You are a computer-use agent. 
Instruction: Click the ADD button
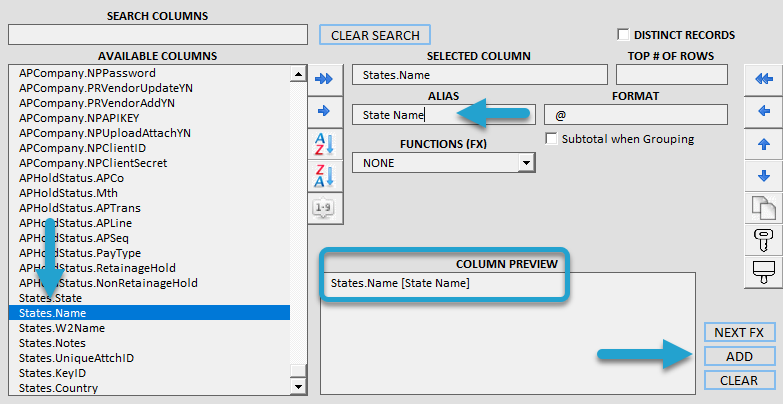740,357
